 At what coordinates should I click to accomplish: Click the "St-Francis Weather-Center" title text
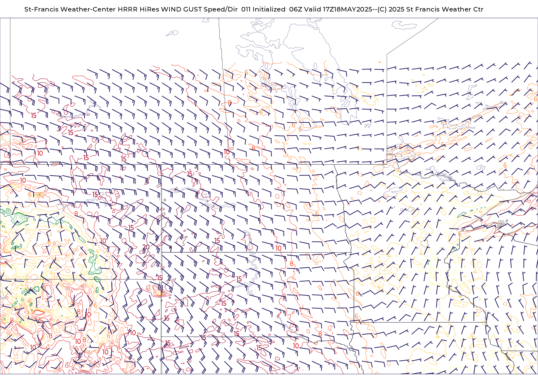click(70, 9)
